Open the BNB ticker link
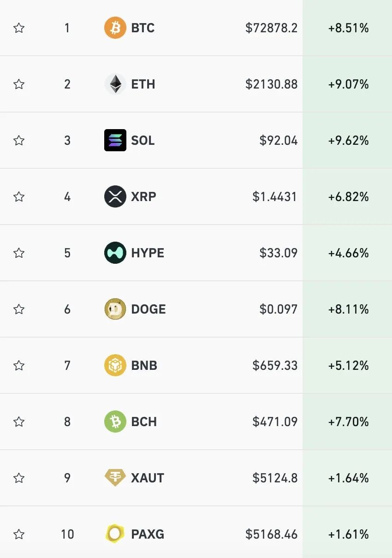The width and height of the screenshot is (392, 558). point(144,365)
